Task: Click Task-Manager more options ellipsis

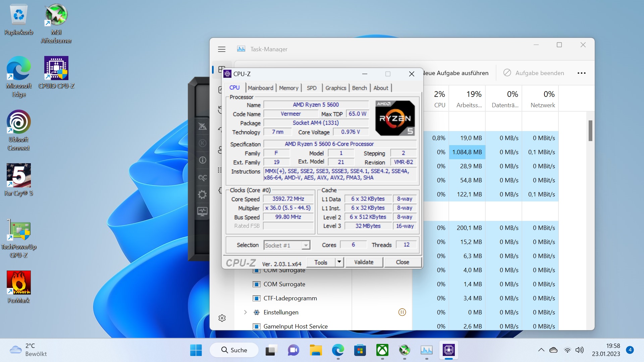Action: click(x=582, y=73)
